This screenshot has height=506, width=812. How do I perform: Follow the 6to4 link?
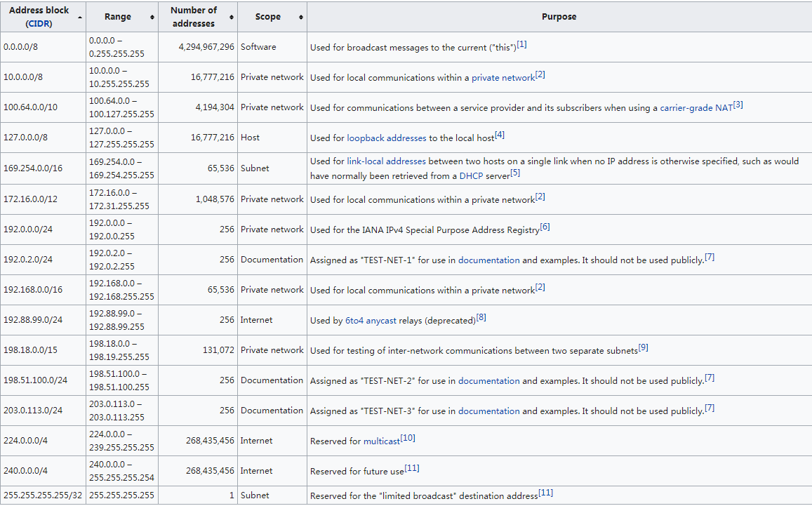click(354, 321)
